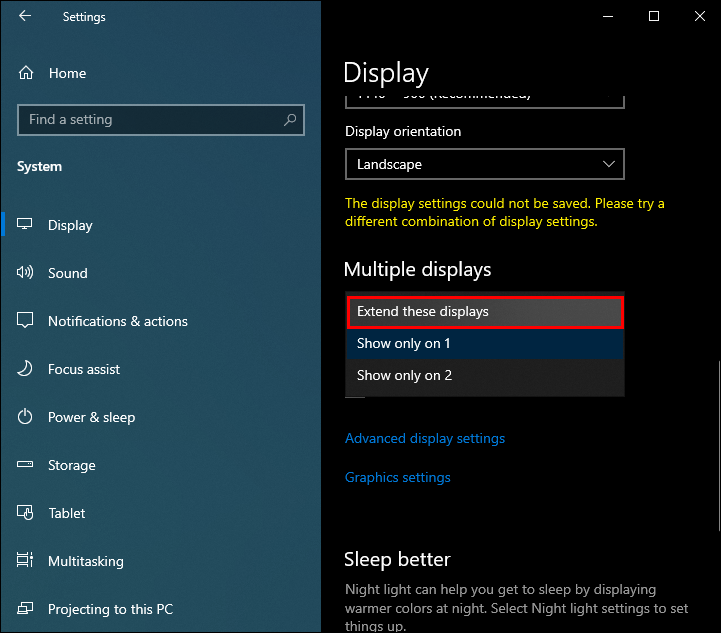The width and height of the screenshot is (721, 633).
Task: Select Storage label in sidebar
Action: [x=72, y=465]
